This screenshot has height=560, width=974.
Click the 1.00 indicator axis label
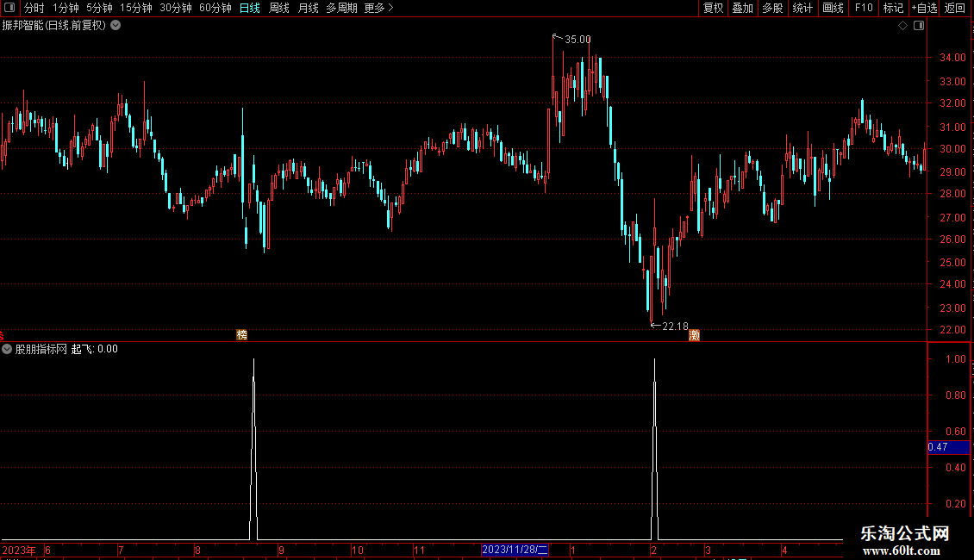[955, 359]
